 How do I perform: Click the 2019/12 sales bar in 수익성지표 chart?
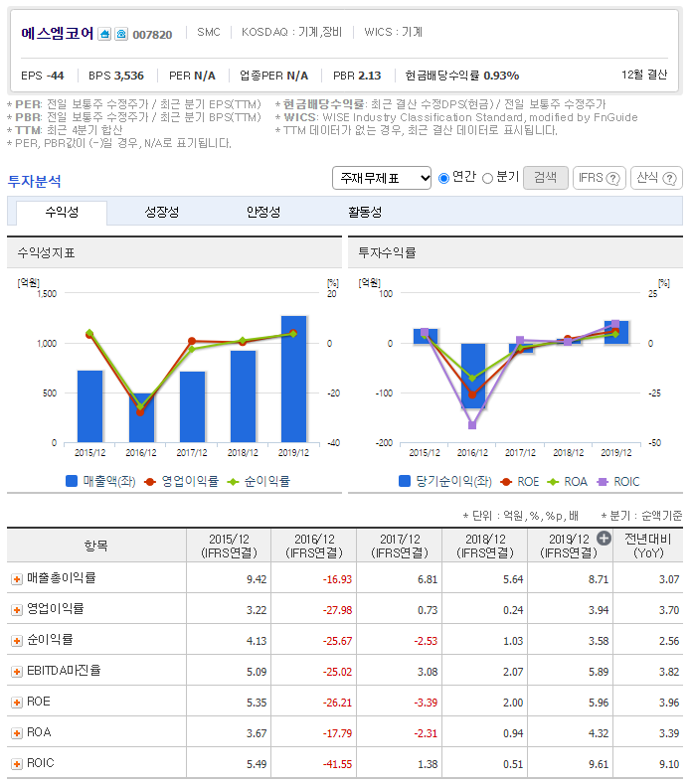[293, 379]
